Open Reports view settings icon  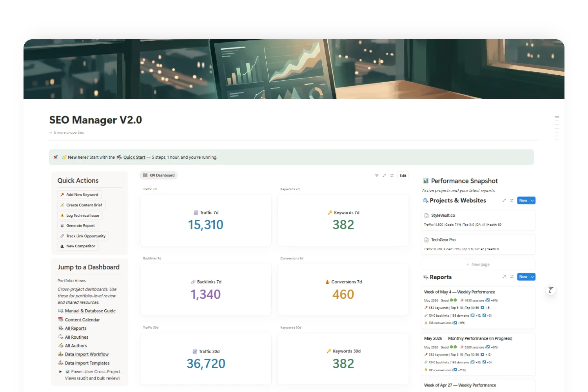512,277
